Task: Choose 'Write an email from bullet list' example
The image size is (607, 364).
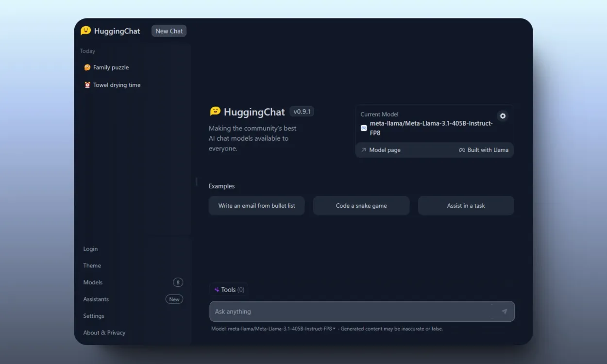Action: click(x=257, y=206)
